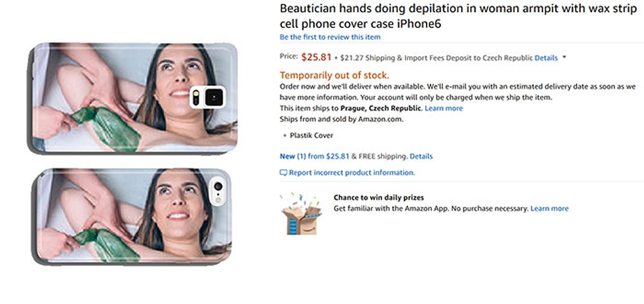The width and height of the screenshot is (644, 304).
Task: Click the red $25.81 price
Action: pos(317,57)
